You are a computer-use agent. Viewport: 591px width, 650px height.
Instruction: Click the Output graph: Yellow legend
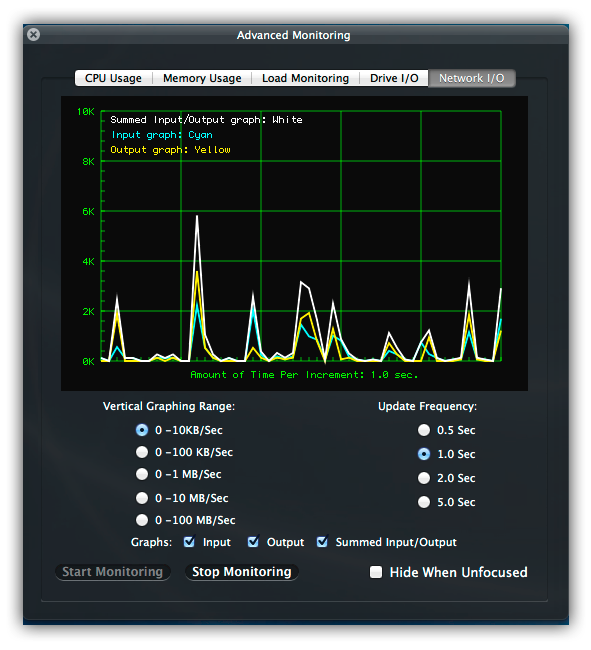tap(170, 150)
